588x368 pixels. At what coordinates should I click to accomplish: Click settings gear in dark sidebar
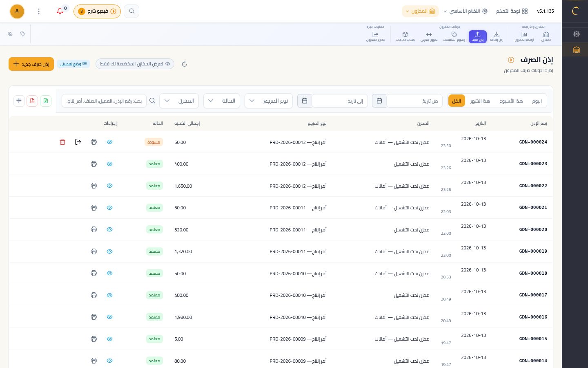click(577, 34)
